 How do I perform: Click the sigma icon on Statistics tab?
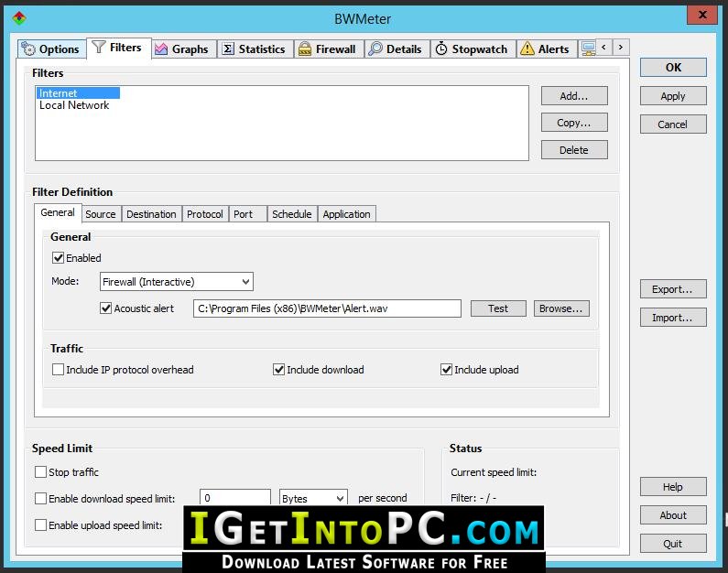[227, 49]
